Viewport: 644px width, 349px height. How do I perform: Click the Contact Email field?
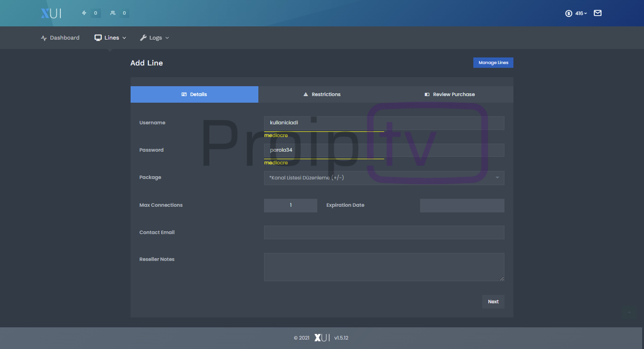[384, 232]
